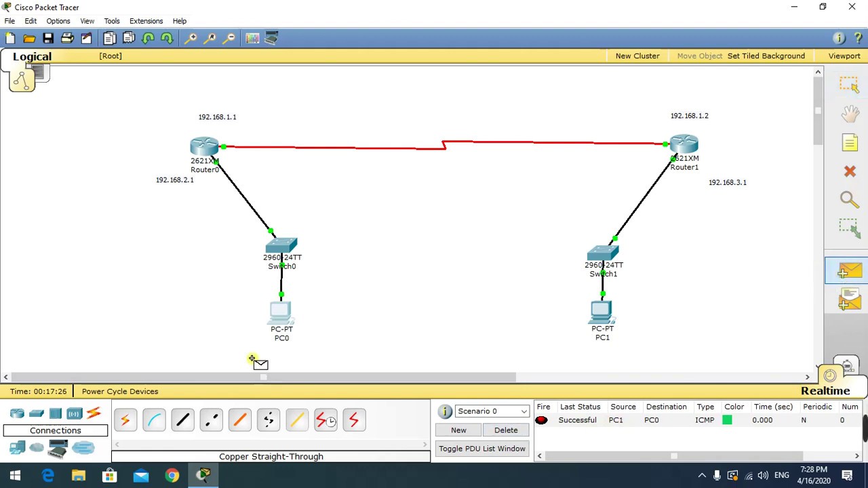Open a file using the folder icon
Screen dimensions: 868x488
pyautogui.click(x=29, y=39)
